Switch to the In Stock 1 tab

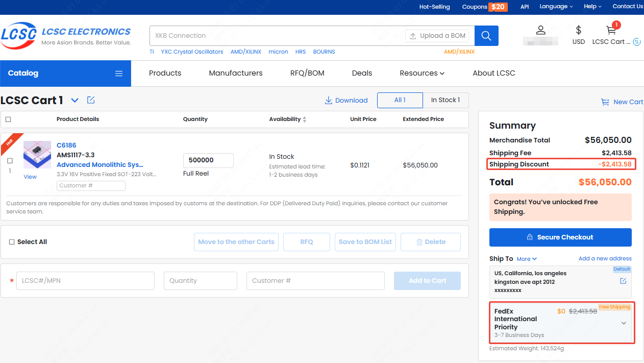click(445, 100)
